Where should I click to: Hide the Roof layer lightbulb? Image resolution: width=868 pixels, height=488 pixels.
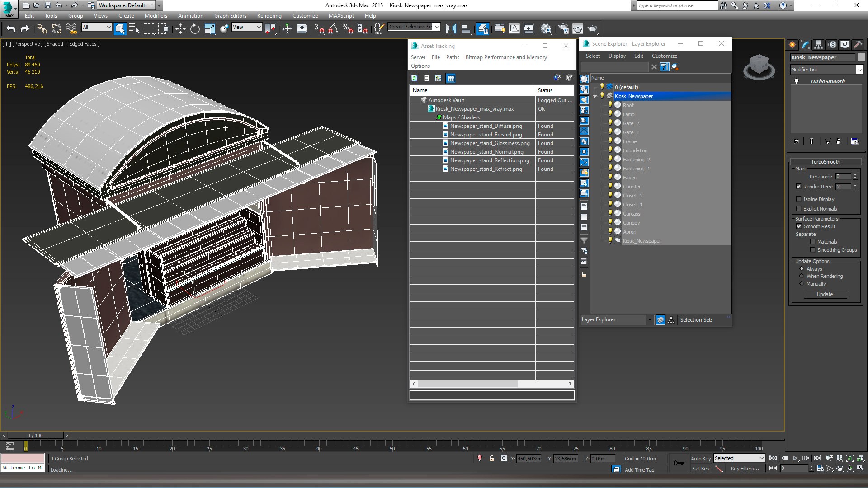(x=610, y=105)
